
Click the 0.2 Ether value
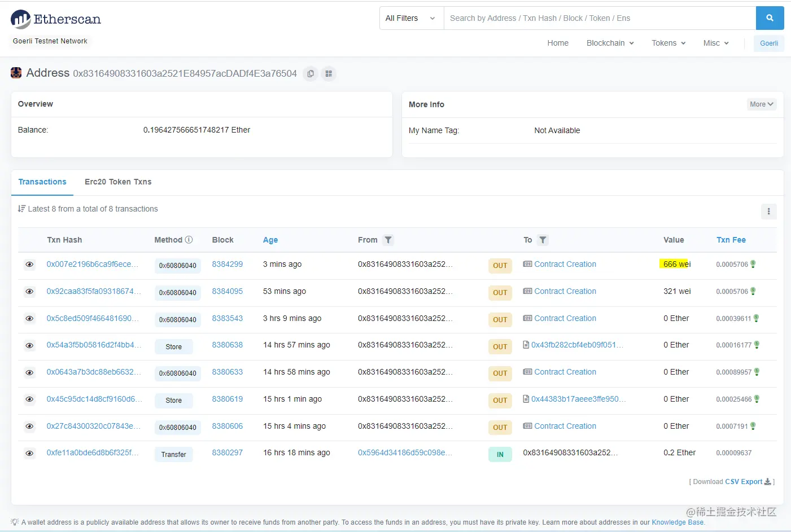(x=680, y=452)
